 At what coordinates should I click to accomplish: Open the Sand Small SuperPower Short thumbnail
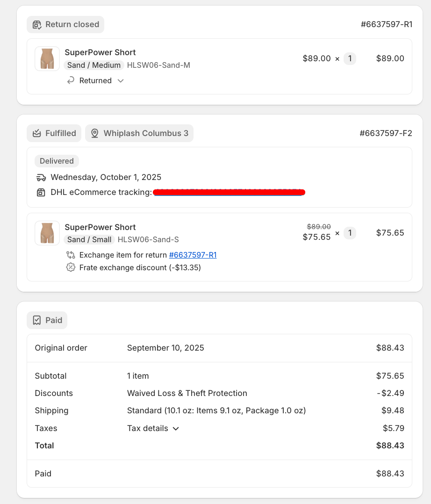(x=47, y=233)
